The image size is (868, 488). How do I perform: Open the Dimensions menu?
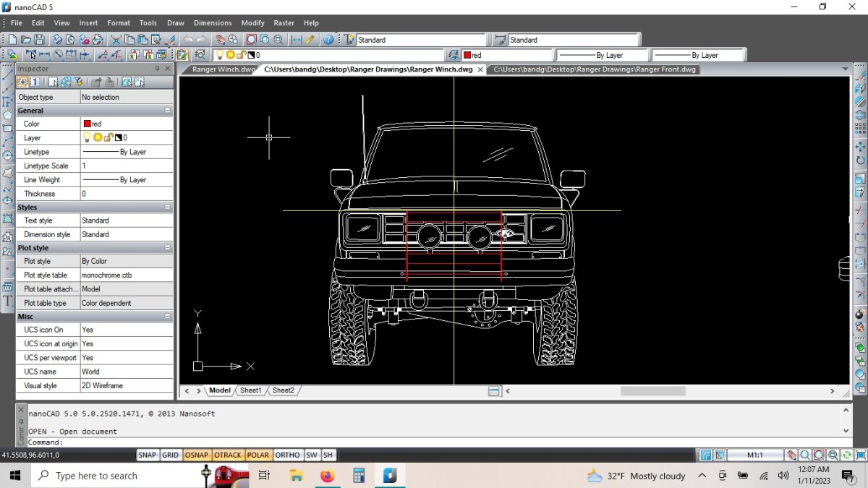213,23
